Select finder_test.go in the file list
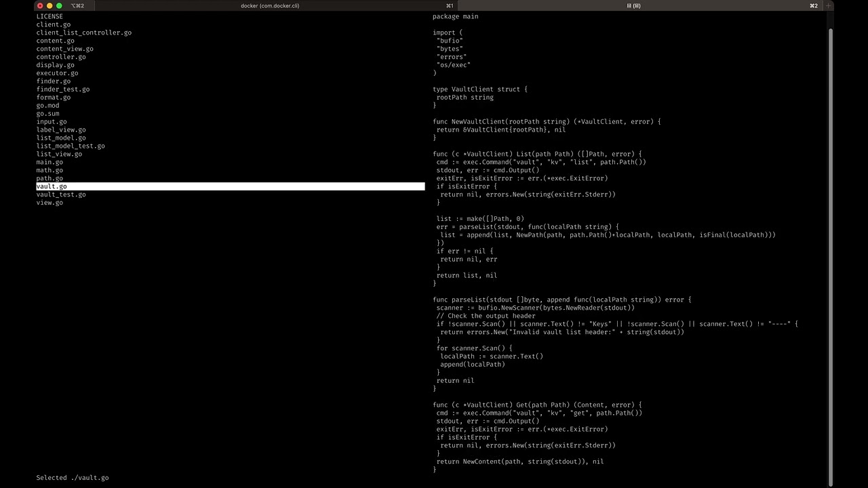Screen dimensions: 868x488 [63, 89]
